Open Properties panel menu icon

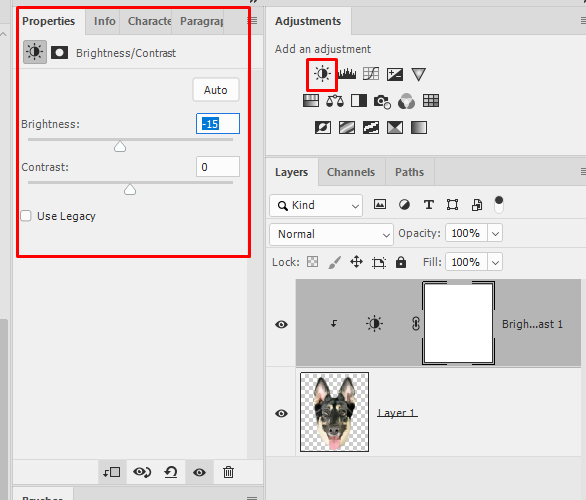pos(252,21)
